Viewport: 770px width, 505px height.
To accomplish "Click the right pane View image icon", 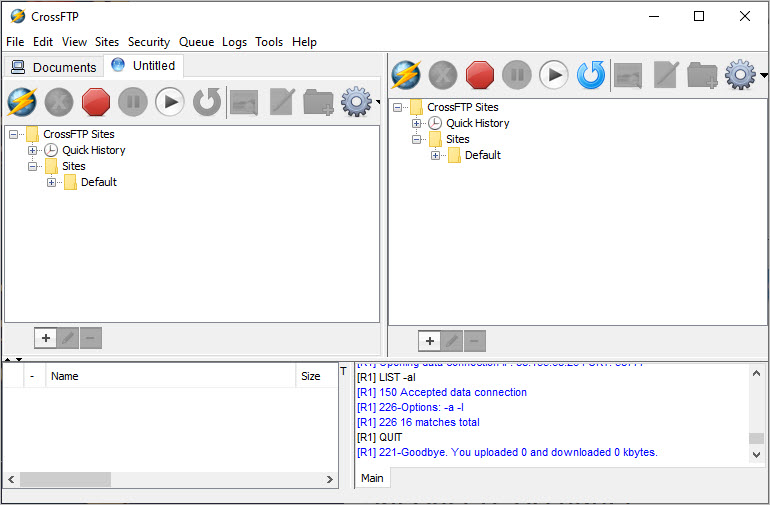I will 628,75.
